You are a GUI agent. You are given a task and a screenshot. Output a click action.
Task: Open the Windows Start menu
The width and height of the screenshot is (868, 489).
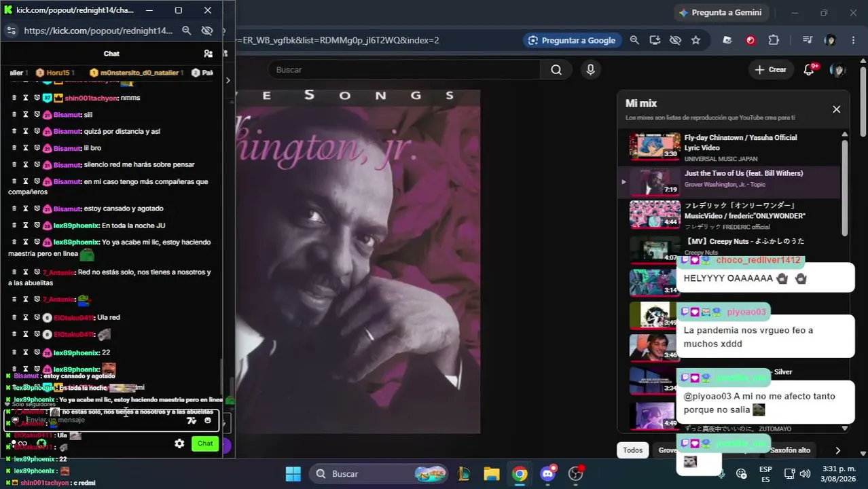pos(293,473)
